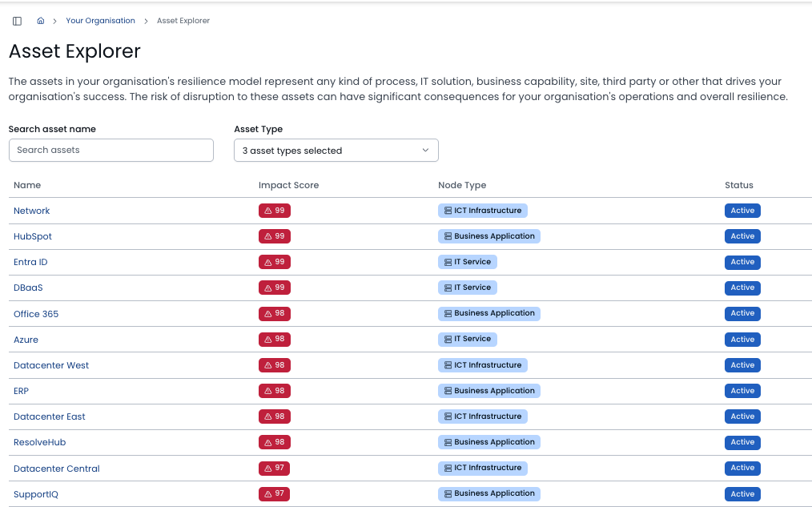The height and width of the screenshot is (507, 812).
Task: Click the Active status badge for Azure
Action: (742, 340)
